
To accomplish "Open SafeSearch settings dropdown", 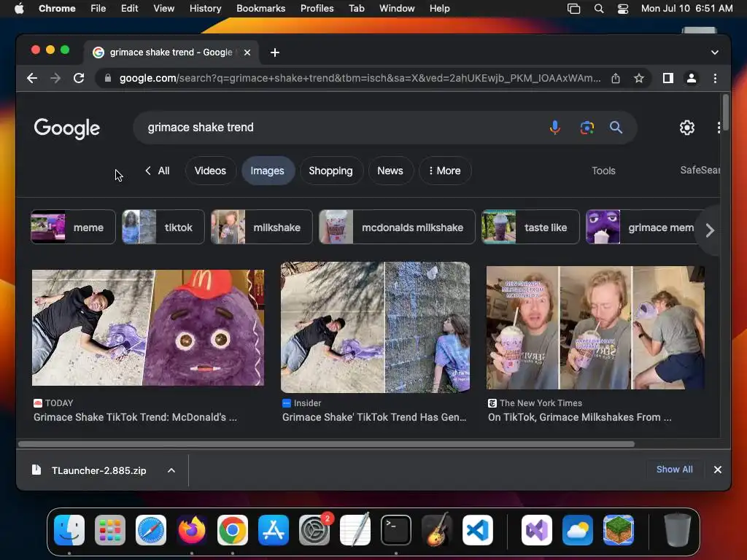I will (700, 170).
